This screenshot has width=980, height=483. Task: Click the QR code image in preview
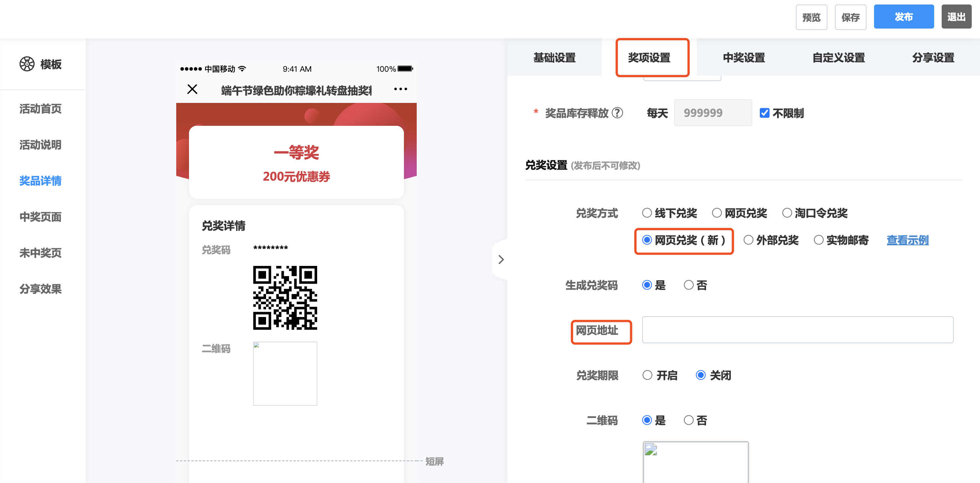[x=285, y=297]
